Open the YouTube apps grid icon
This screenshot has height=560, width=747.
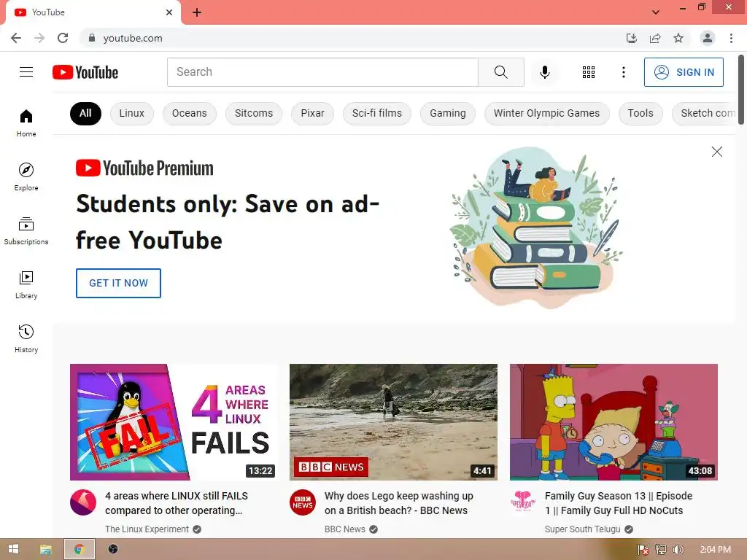tap(589, 72)
